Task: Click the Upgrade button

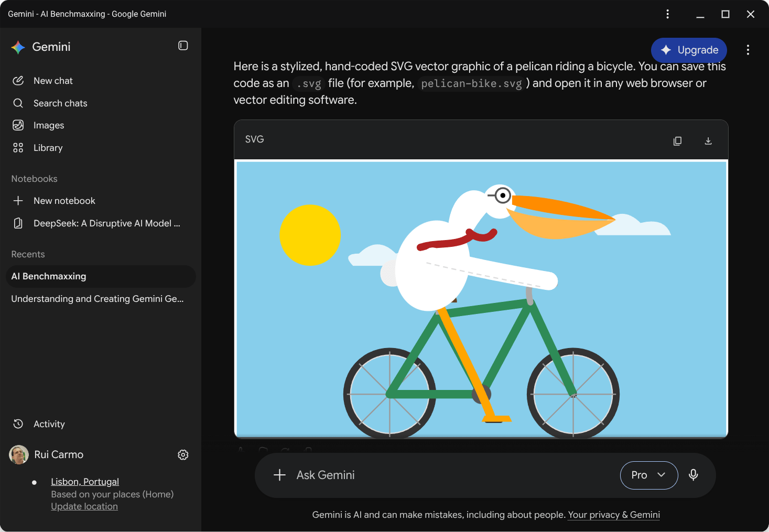Action: [689, 50]
